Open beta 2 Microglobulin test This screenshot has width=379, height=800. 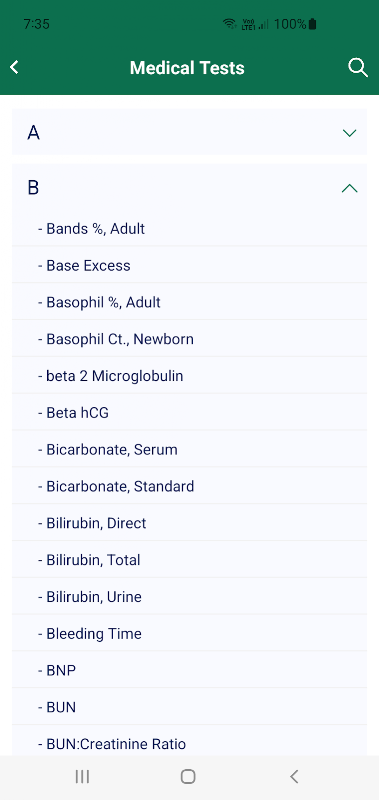pyautogui.click(x=189, y=376)
